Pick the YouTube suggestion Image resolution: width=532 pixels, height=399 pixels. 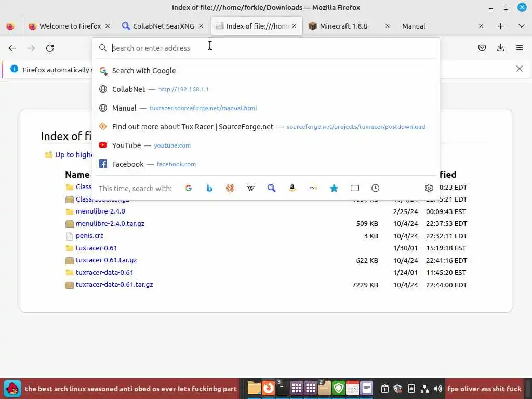(x=266, y=145)
